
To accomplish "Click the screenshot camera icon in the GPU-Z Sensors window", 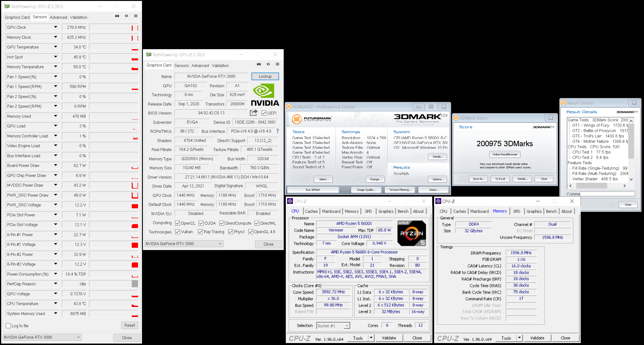I will click(117, 16).
